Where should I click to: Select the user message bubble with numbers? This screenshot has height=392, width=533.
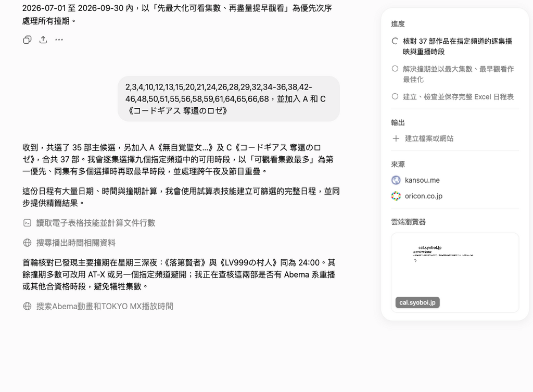coord(229,99)
